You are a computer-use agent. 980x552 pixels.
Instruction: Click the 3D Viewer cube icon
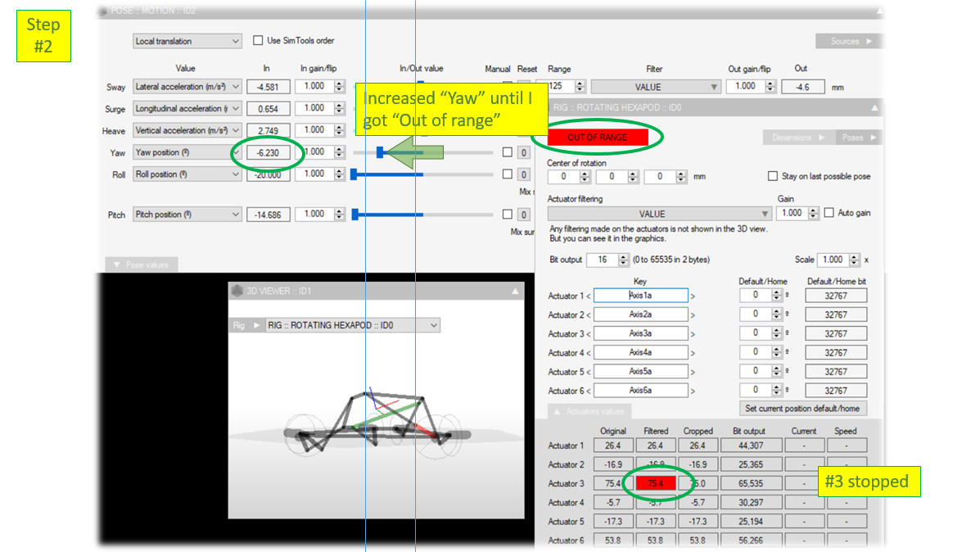(x=237, y=291)
